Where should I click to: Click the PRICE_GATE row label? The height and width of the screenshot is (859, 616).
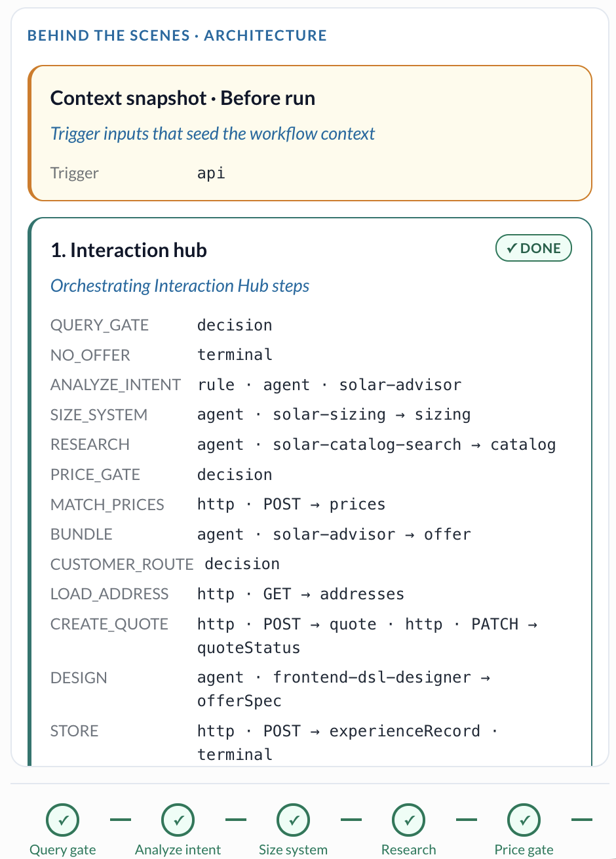(96, 475)
